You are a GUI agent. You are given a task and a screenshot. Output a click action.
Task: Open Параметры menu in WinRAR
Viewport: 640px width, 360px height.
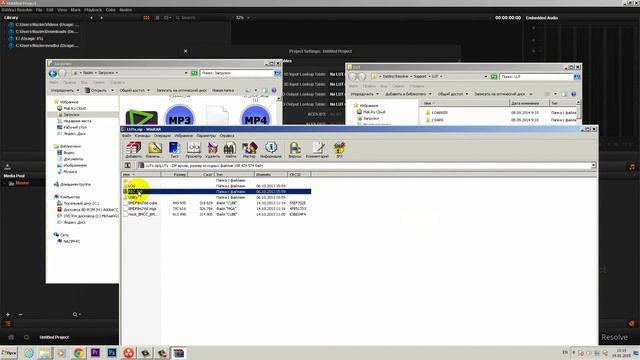tap(206, 136)
